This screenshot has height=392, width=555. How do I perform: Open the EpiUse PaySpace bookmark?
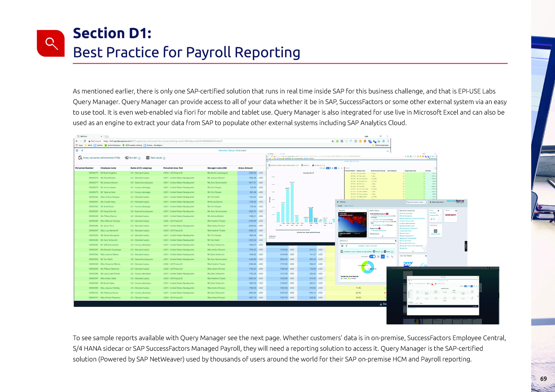(x=112, y=145)
